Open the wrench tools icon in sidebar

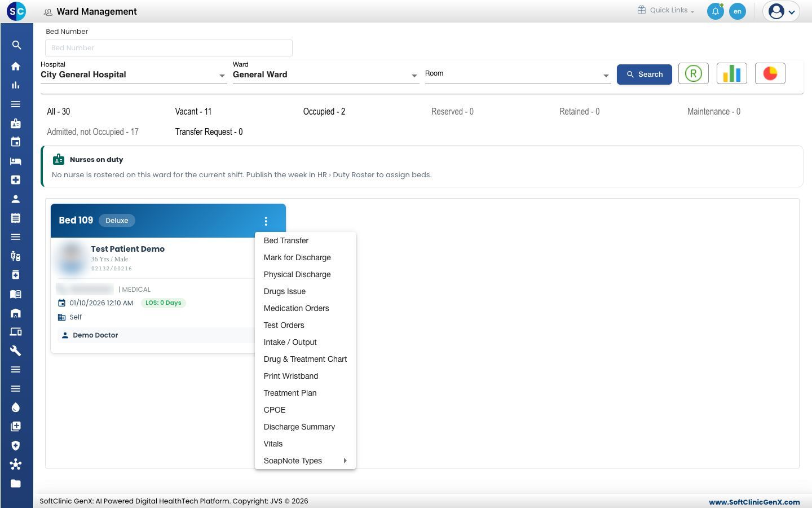[x=16, y=351]
